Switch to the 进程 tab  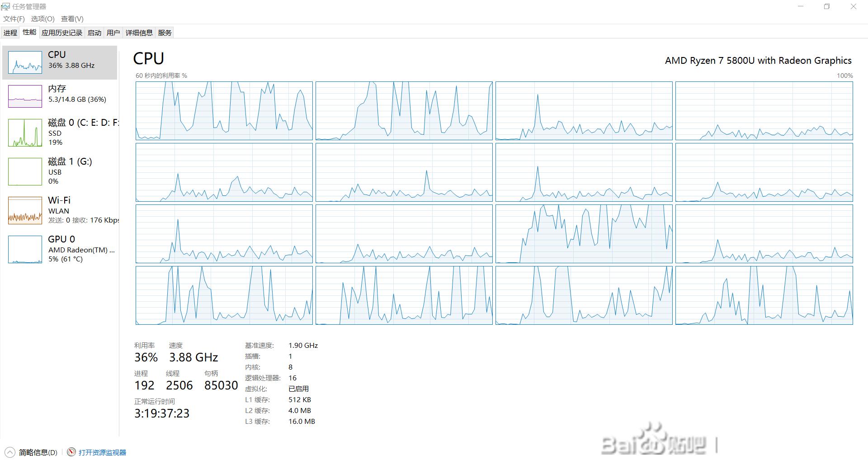(x=10, y=33)
